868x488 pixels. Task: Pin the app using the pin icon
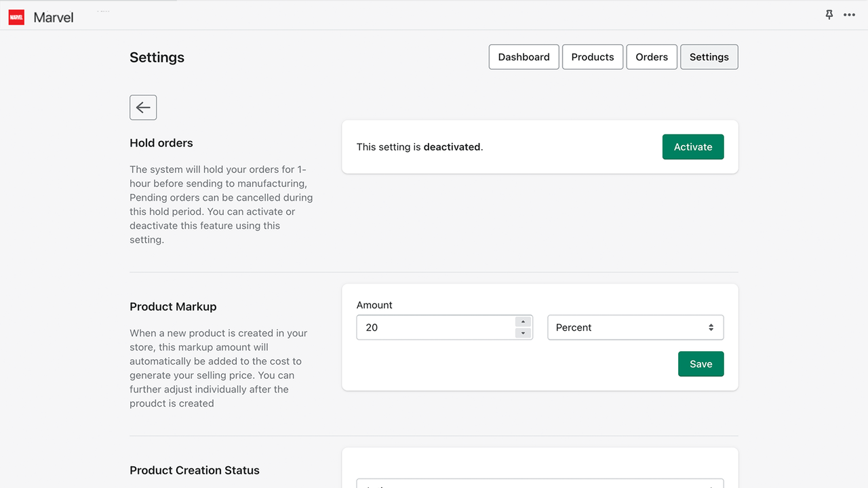(x=829, y=15)
